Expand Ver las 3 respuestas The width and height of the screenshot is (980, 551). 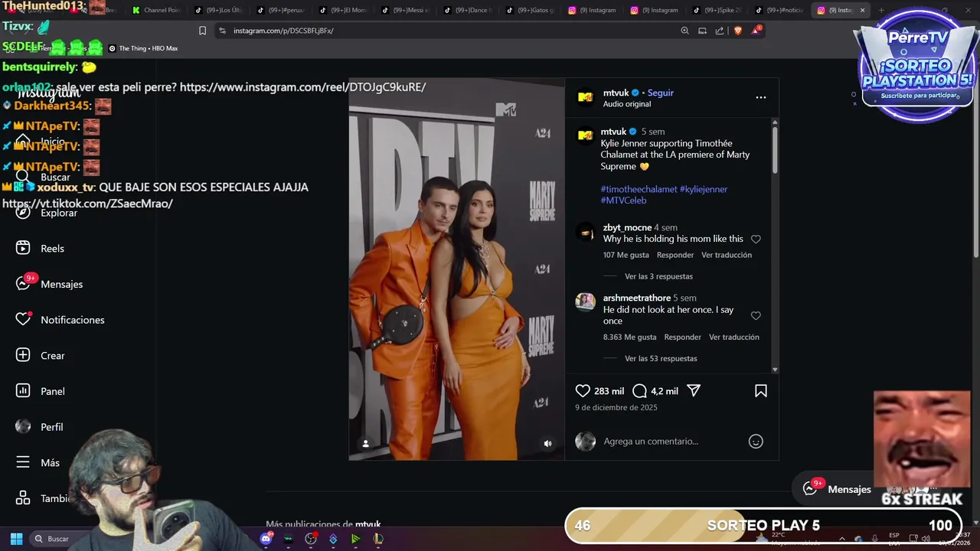coord(658,276)
